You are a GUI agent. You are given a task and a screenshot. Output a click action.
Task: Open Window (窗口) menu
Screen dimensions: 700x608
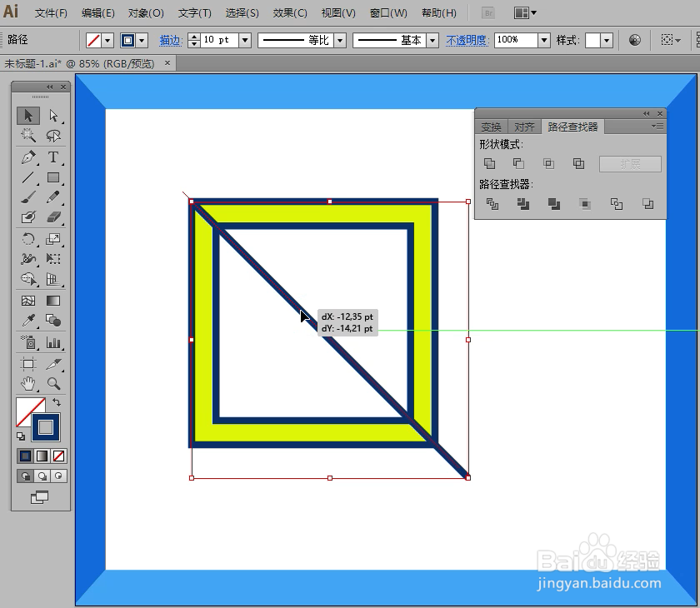click(x=388, y=13)
